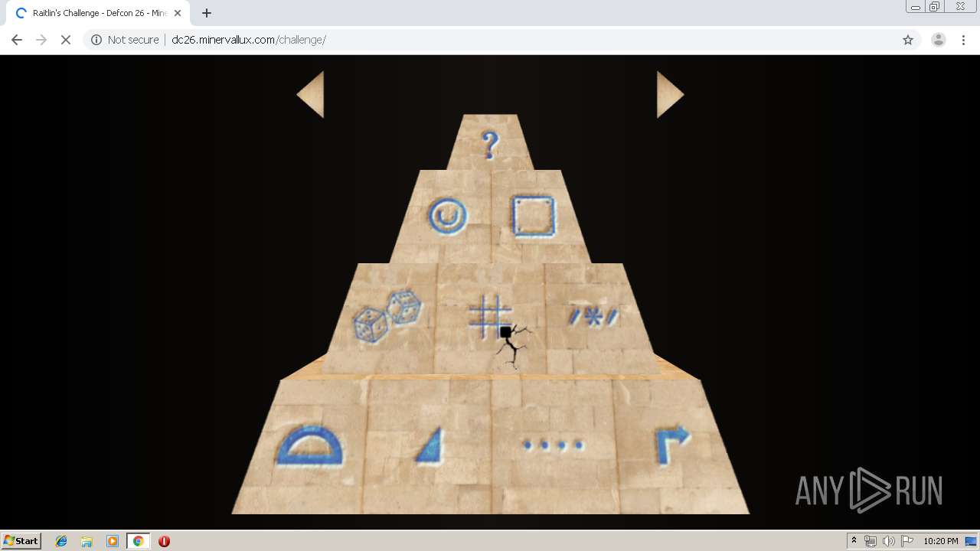The height and width of the screenshot is (551, 980).
Task: Show hidden system tray icons
Action: (x=854, y=540)
